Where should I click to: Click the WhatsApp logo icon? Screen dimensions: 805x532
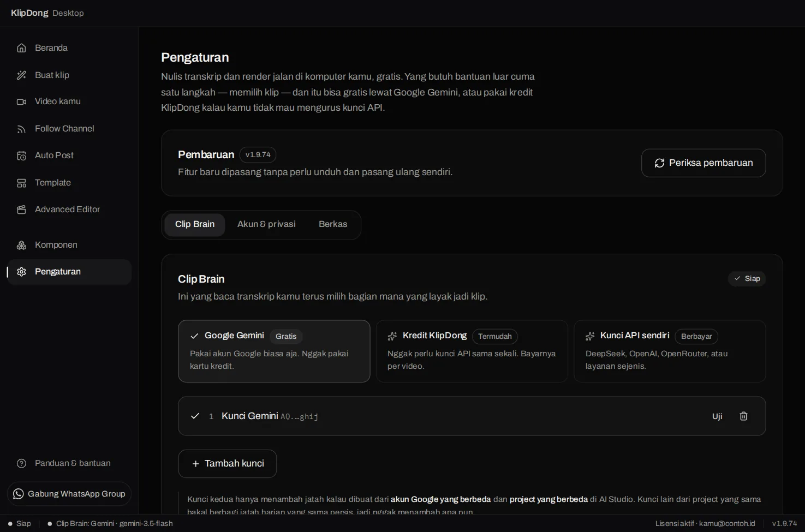[x=19, y=494]
